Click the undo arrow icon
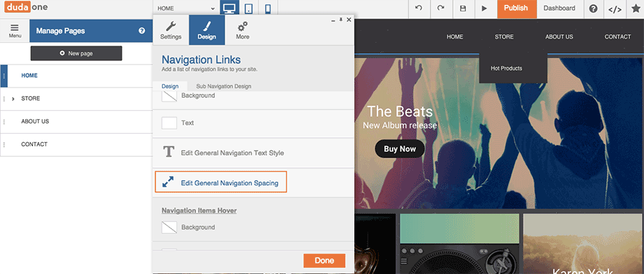This screenshot has height=274, width=644. [419, 8]
